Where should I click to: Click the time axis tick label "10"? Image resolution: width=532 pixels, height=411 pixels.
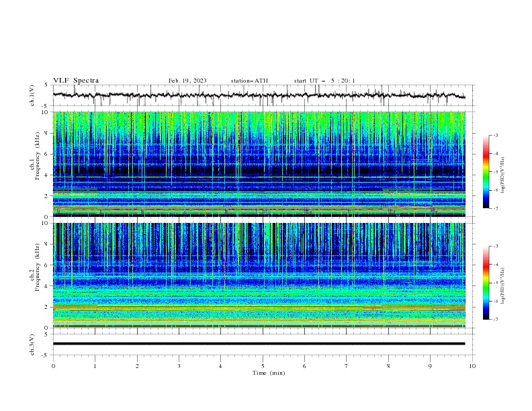472,366
